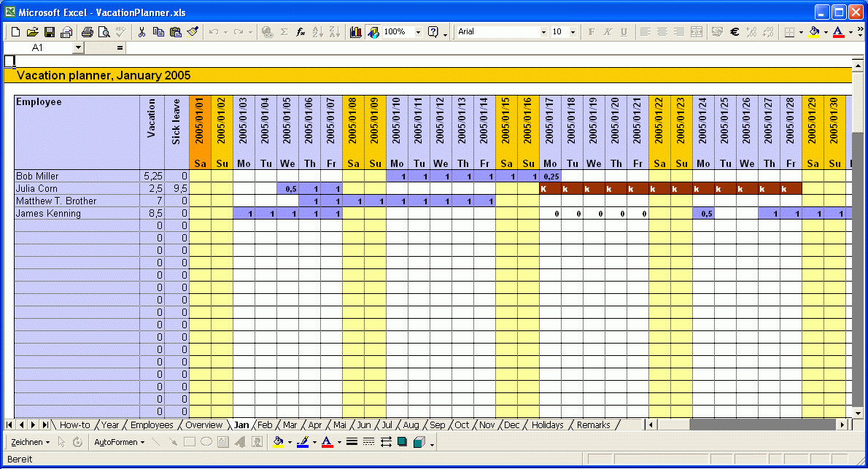Draw an ellipse shape

[206, 442]
